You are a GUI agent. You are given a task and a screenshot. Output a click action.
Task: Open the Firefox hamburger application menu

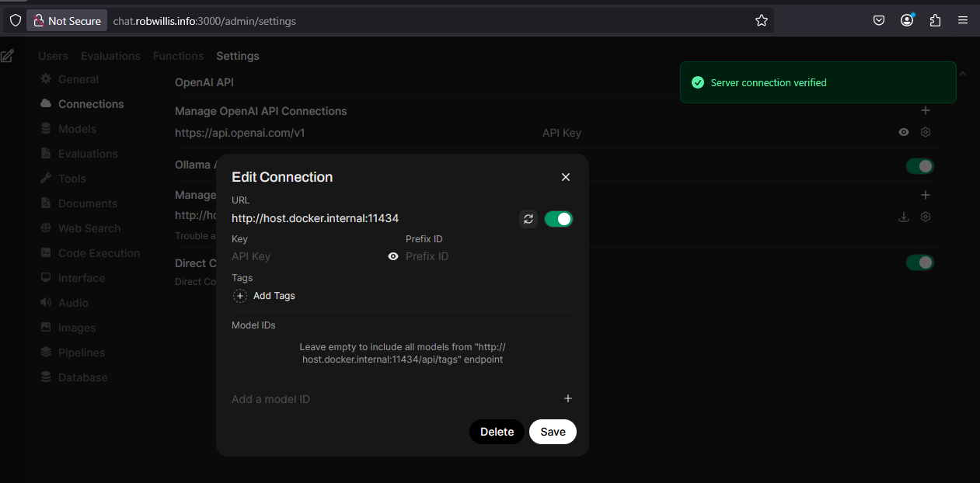coord(963,21)
